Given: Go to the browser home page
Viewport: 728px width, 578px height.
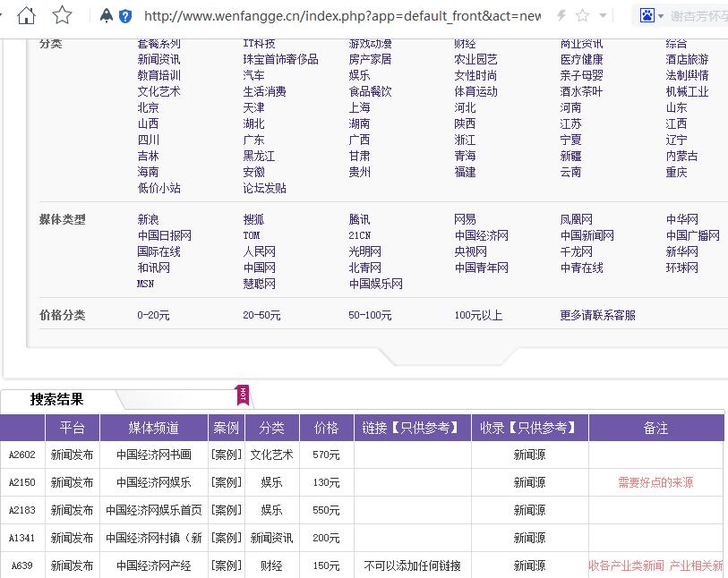Looking at the screenshot, I should tap(26, 16).
